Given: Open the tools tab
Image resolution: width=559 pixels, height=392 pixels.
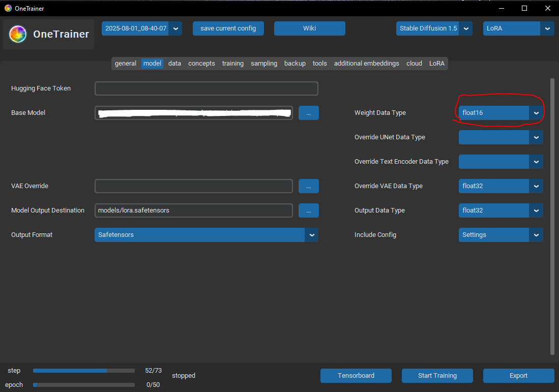Looking at the screenshot, I should [320, 64].
